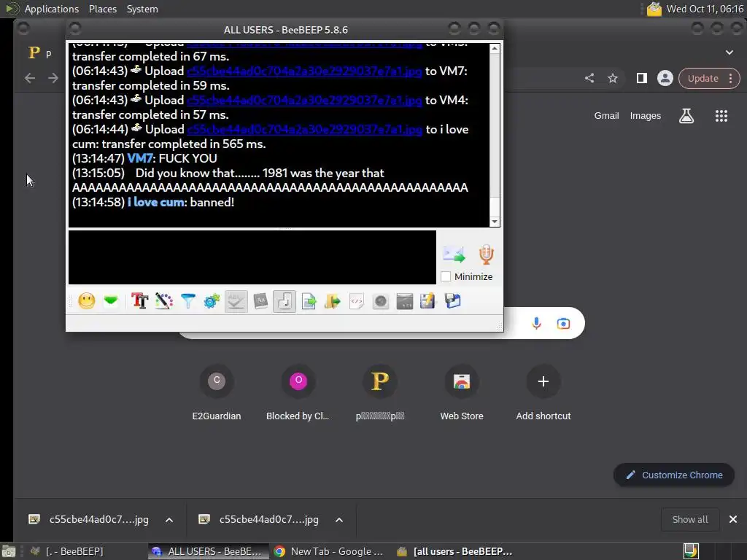Viewport: 747px width, 560px height.
Task: Open chat settings gear icon
Action: [212, 301]
